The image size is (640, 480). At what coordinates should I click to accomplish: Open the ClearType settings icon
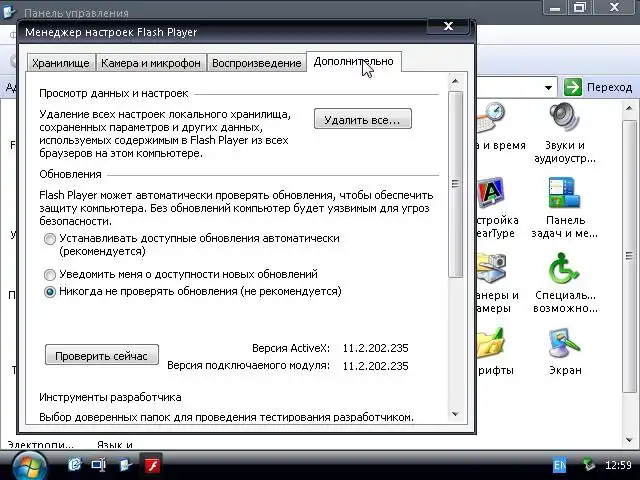tap(491, 193)
